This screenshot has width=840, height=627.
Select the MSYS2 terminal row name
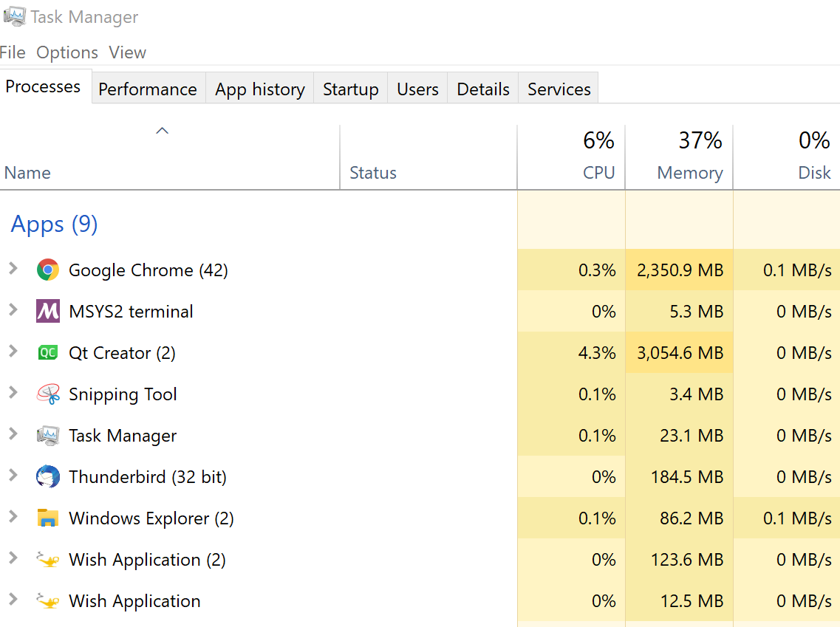131,312
